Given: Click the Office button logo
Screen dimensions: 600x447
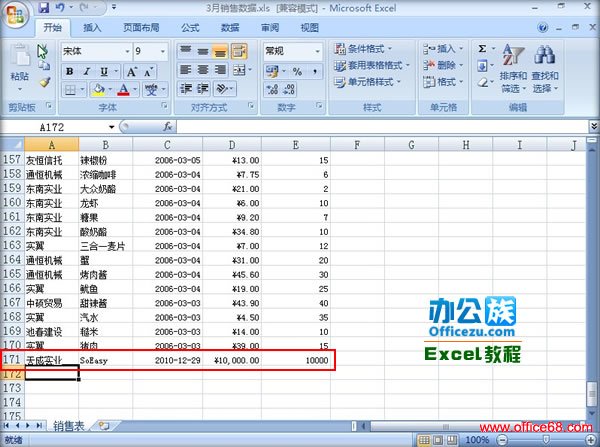Looking at the screenshot, I should (15, 15).
